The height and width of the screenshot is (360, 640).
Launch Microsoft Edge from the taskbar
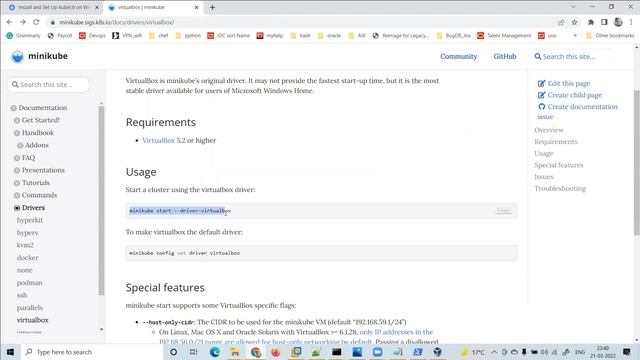215,352
